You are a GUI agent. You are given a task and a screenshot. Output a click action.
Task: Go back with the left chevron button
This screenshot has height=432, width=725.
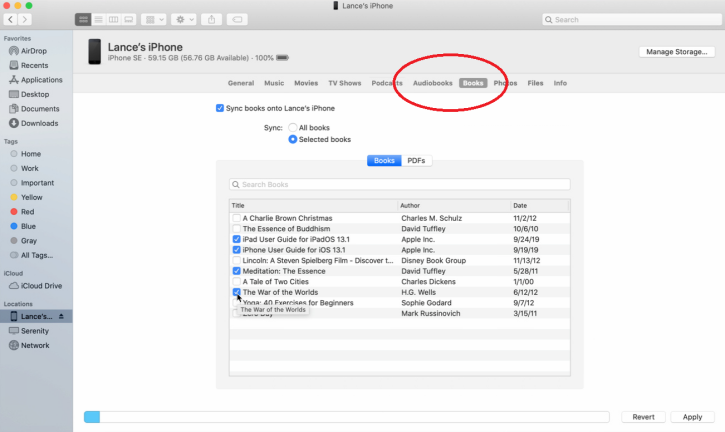pos(11,19)
